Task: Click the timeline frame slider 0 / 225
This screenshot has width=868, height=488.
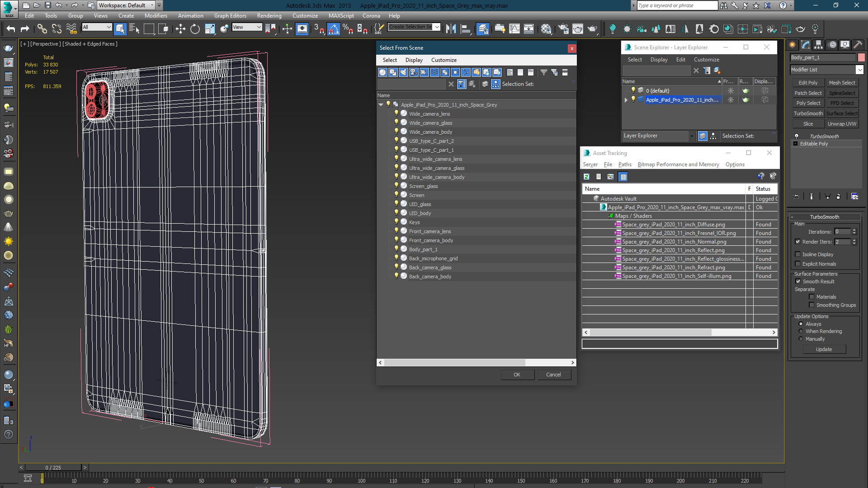Action: (x=53, y=468)
